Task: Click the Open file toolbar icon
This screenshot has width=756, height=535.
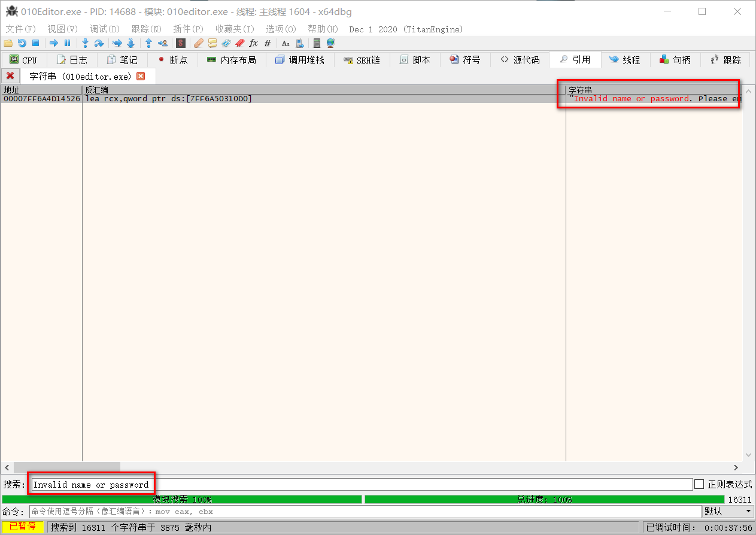Action: click(8, 43)
